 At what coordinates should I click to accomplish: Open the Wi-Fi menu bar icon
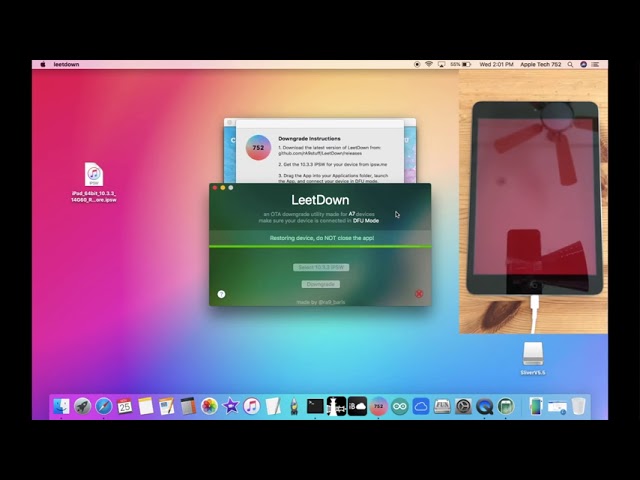click(429, 64)
